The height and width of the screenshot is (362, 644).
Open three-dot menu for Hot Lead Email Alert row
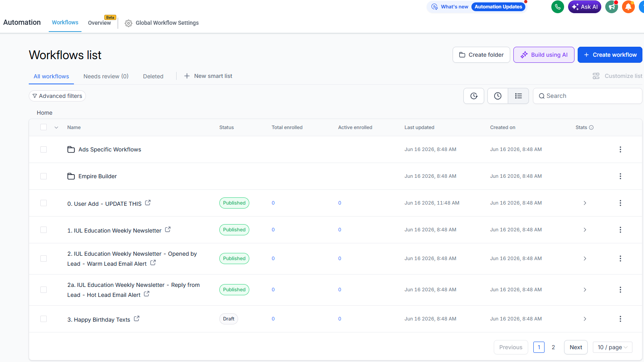(620, 290)
